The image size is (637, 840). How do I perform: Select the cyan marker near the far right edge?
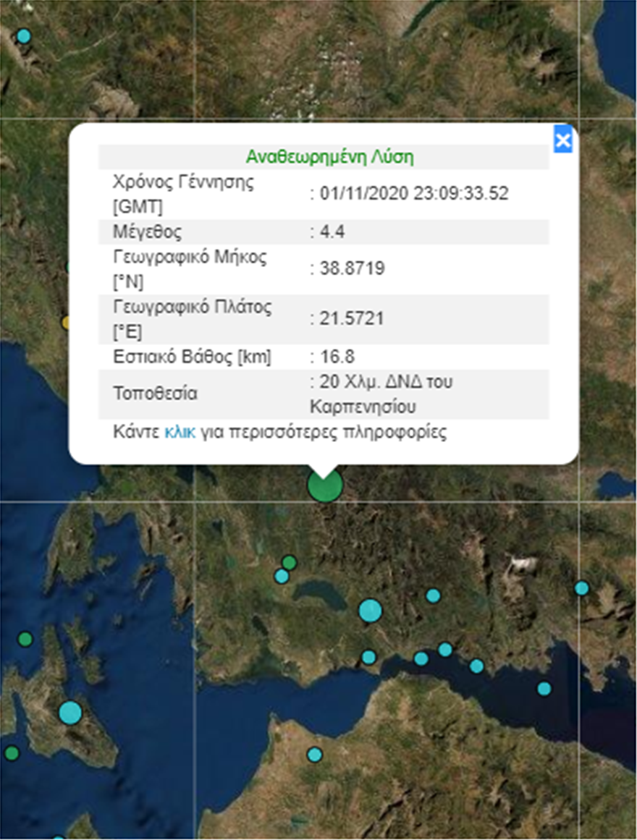[x=582, y=588]
